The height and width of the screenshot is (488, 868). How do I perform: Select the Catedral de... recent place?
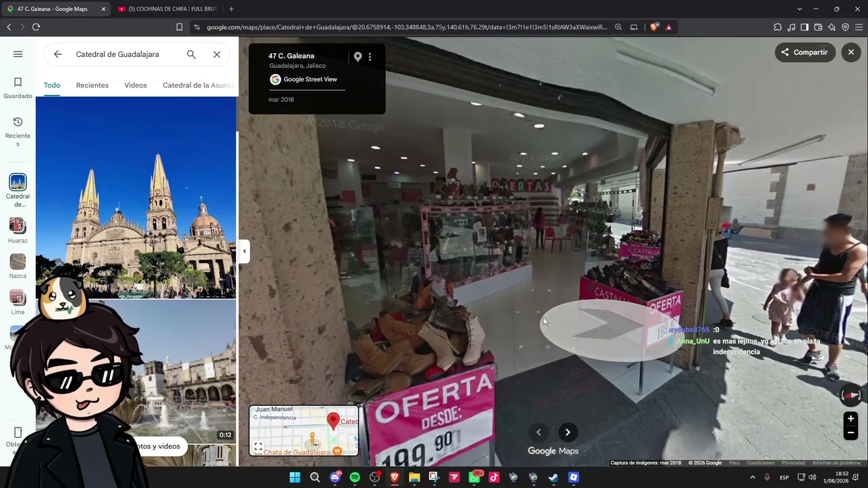click(18, 190)
